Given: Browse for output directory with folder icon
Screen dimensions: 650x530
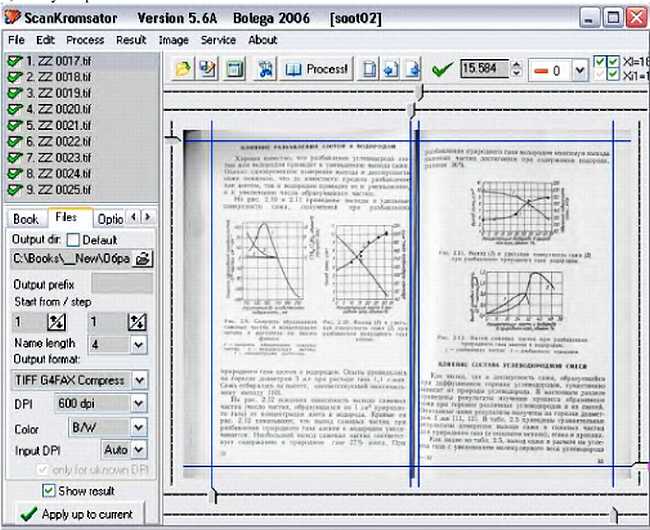Looking at the screenshot, I should 143,259.
